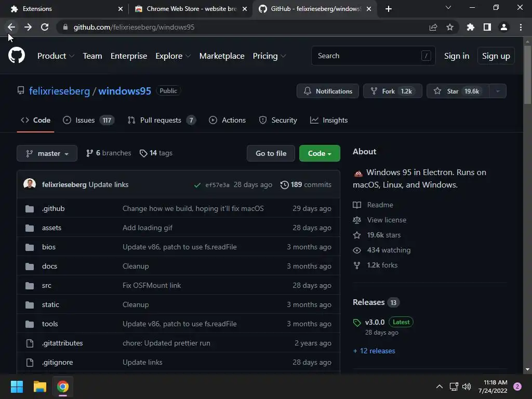532x399 pixels.
Task: Open the Pull requests tab
Action: click(x=162, y=120)
